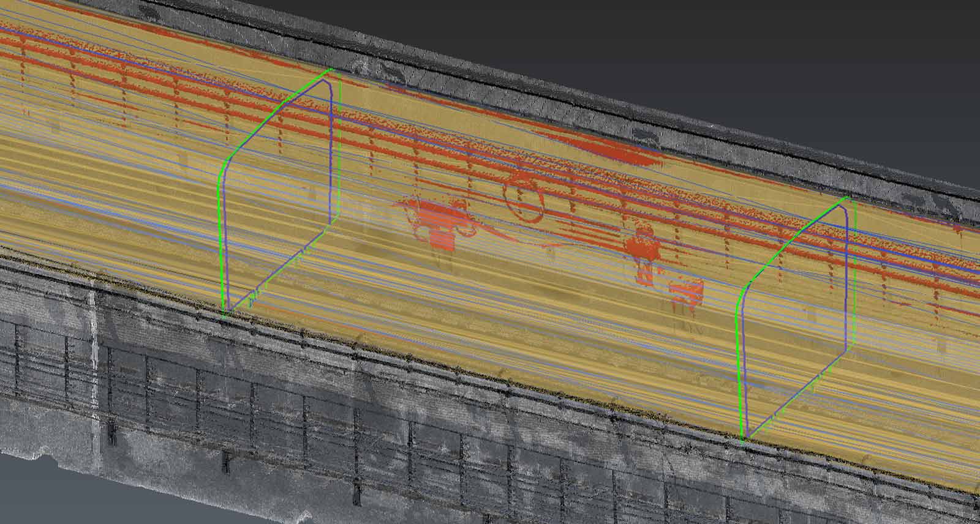This screenshot has height=524, width=980.
Task: Select the right green clearance profile frame
Action: 738,367
